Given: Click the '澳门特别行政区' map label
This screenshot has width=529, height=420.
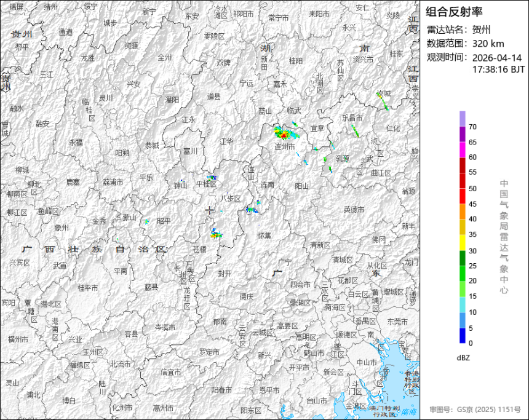Looking at the screenshot, I should pos(384,411).
